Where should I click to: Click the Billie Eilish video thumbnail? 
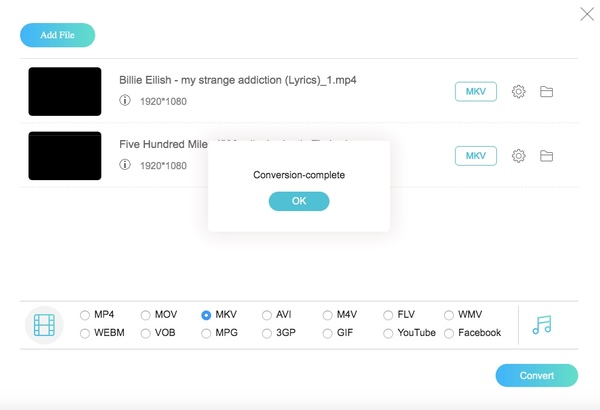point(65,92)
